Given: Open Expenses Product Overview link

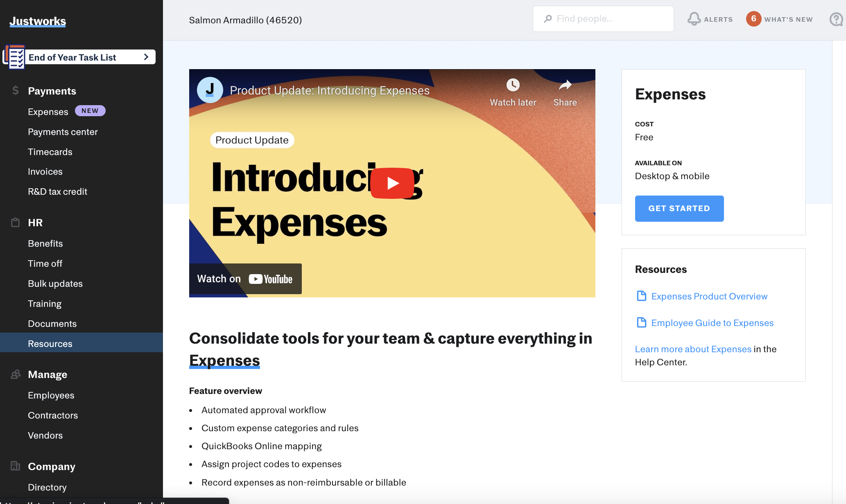Looking at the screenshot, I should pos(709,296).
